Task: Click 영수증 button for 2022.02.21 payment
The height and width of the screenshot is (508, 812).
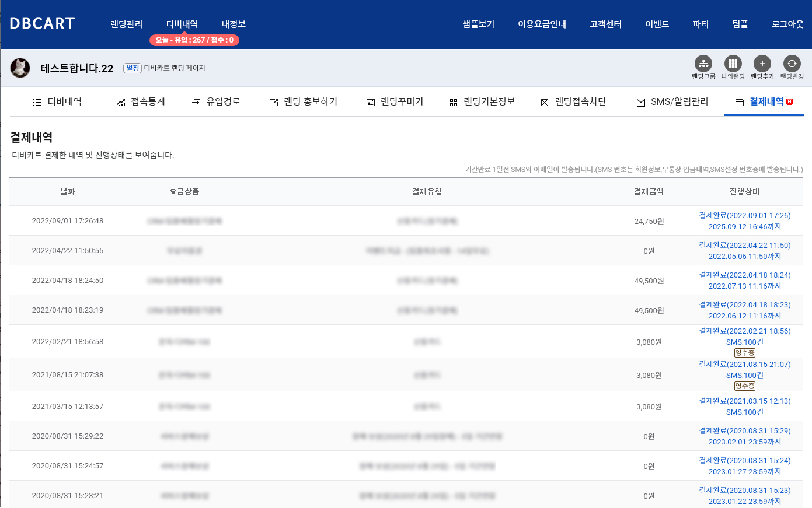Action: pos(744,353)
